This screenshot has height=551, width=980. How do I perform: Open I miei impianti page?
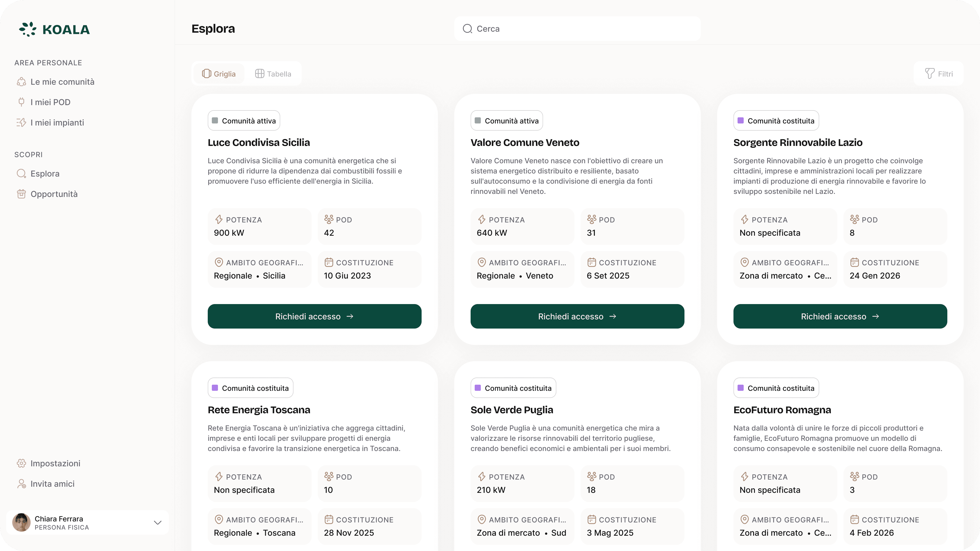[50, 122]
